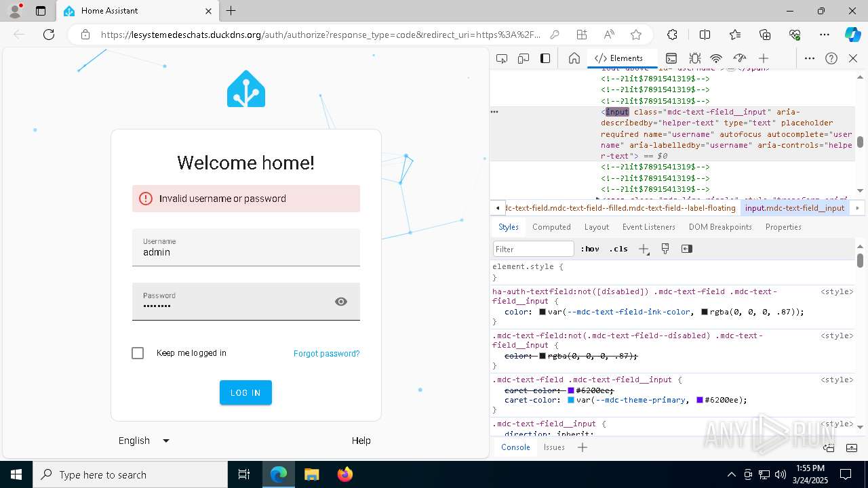Open saved passwords key icon
The image size is (868, 488).
(555, 35)
